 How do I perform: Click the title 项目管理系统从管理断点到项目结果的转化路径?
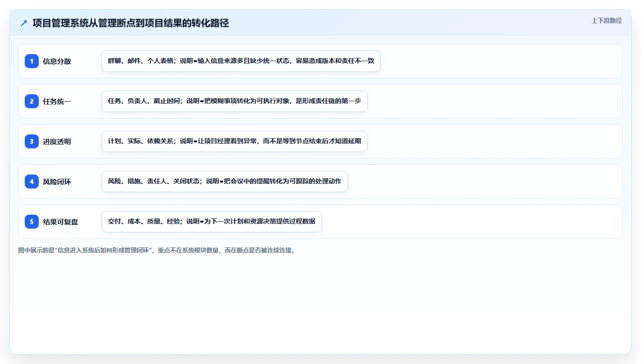point(131,23)
